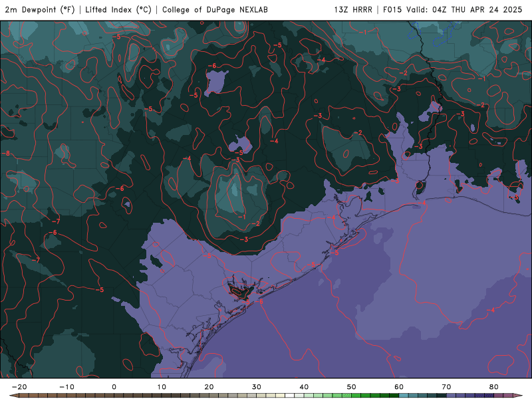Click the -10 label on the color scale
Screen dimensions: 532x399
tap(66, 387)
